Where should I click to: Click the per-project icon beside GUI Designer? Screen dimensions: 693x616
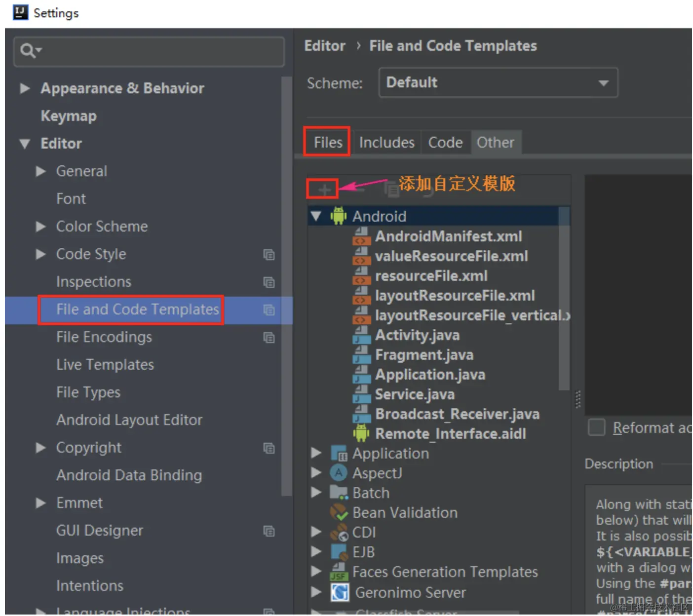[269, 531]
